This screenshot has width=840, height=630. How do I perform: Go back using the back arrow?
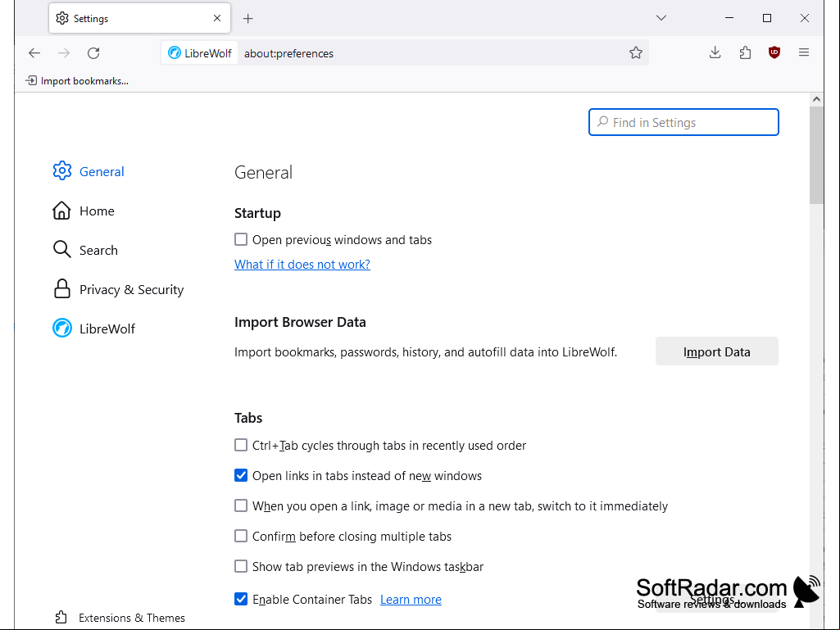34,53
